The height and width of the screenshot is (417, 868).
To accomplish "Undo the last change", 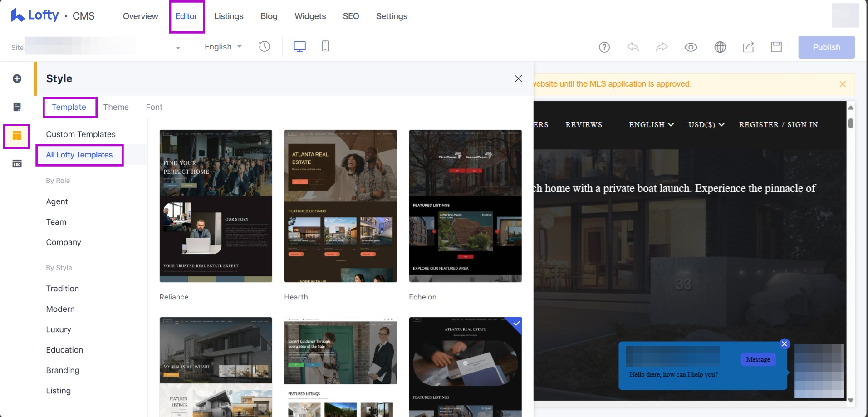I will 633,47.
